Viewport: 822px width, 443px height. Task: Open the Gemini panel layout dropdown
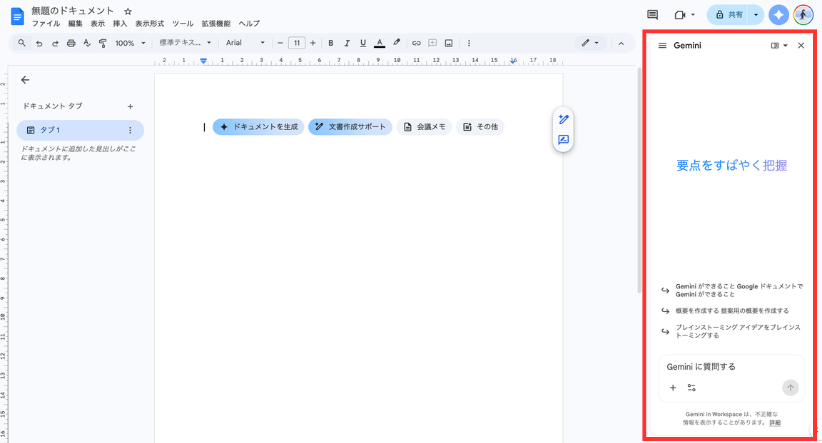pos(779,46)
